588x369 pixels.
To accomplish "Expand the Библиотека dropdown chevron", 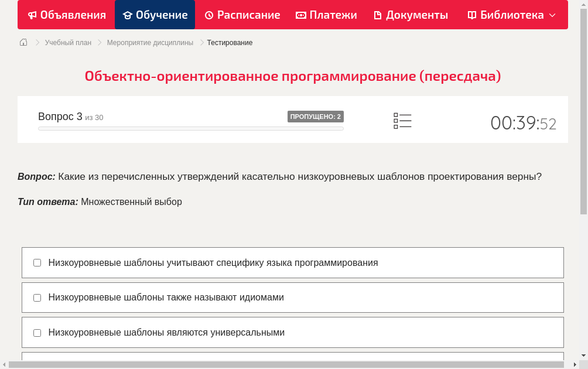I will tap(553, 15).
